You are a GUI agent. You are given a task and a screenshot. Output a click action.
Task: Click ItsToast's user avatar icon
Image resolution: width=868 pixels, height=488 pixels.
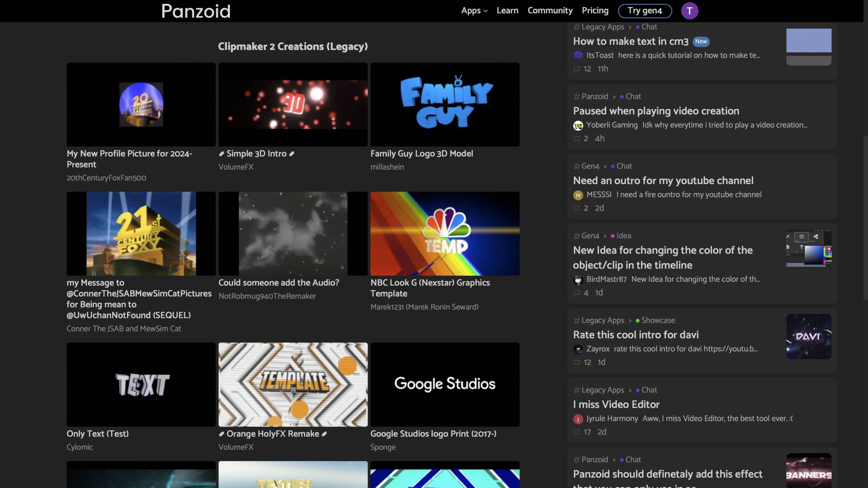(578, 56)
